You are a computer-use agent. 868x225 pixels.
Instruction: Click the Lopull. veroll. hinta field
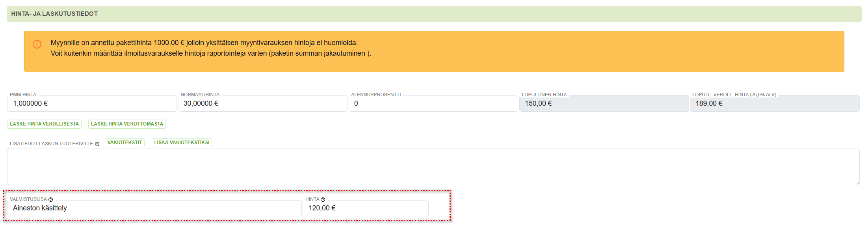[774, 103]
